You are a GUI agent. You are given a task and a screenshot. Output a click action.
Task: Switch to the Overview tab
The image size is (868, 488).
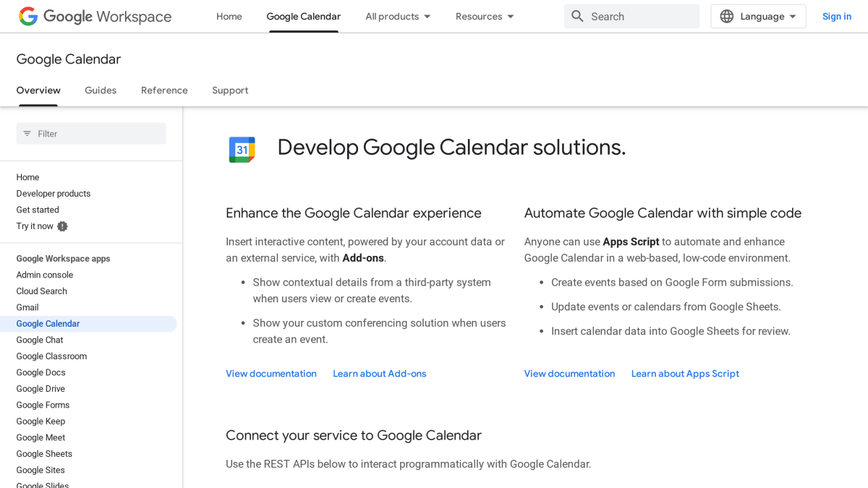tap(38, 90)
